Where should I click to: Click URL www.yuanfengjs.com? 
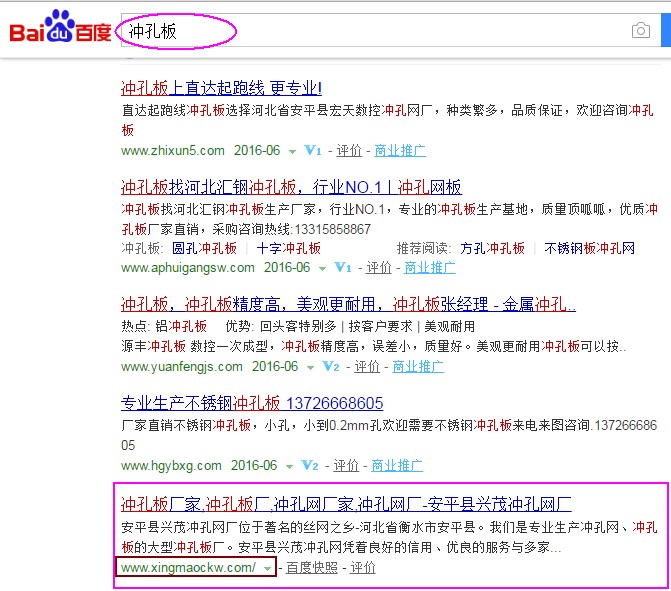click(182, 367)
